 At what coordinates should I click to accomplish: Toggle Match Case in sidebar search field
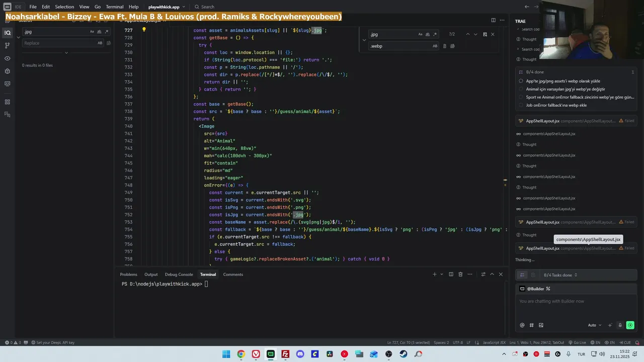[92, 31]
